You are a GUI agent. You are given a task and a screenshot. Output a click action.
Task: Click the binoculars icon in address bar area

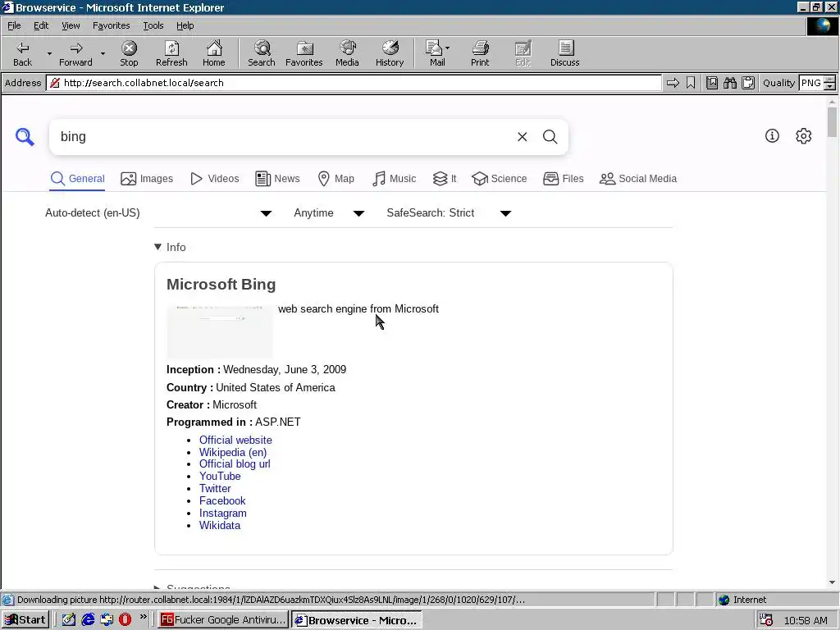point(729,83)
